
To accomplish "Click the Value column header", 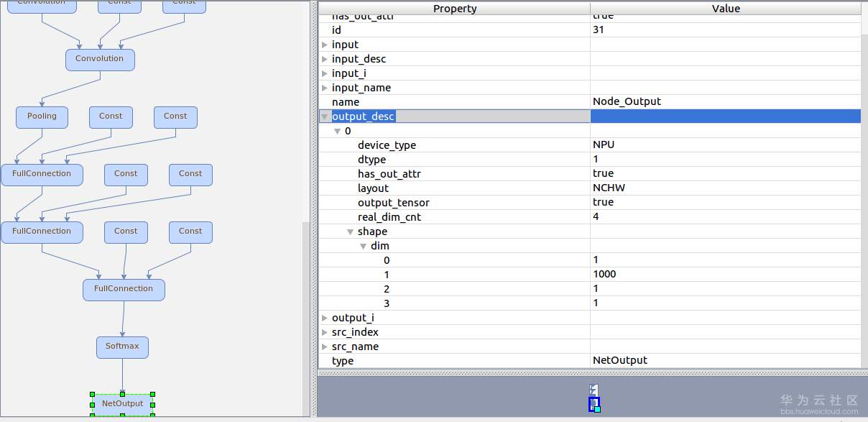I will (725, 9).
